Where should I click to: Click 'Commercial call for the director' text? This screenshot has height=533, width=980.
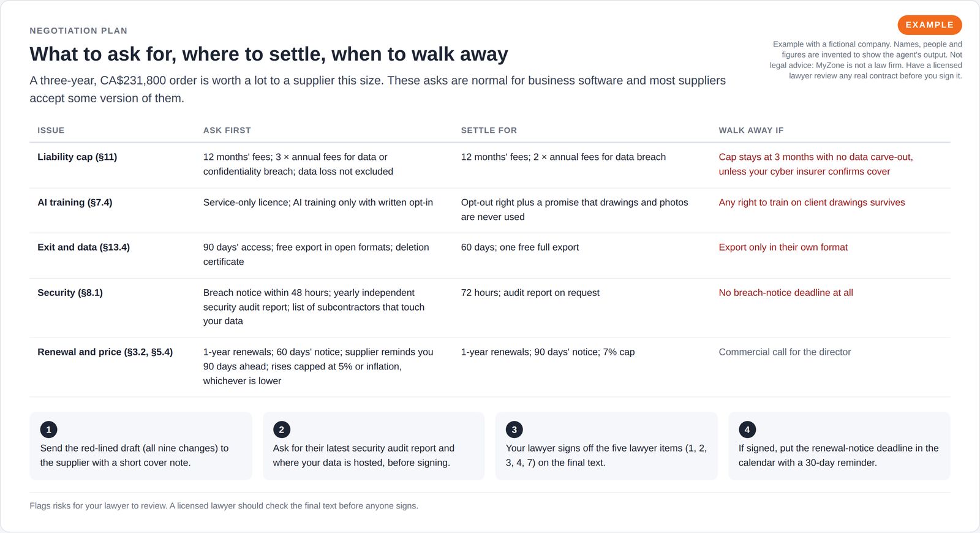click(x=785, y=352)
